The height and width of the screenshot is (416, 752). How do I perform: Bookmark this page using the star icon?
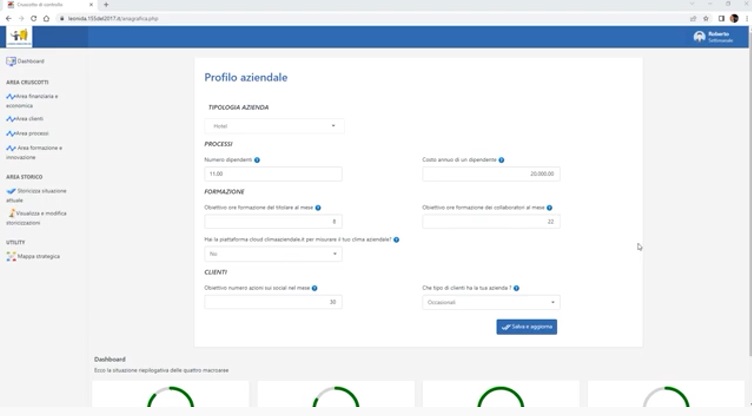point(706,18)
